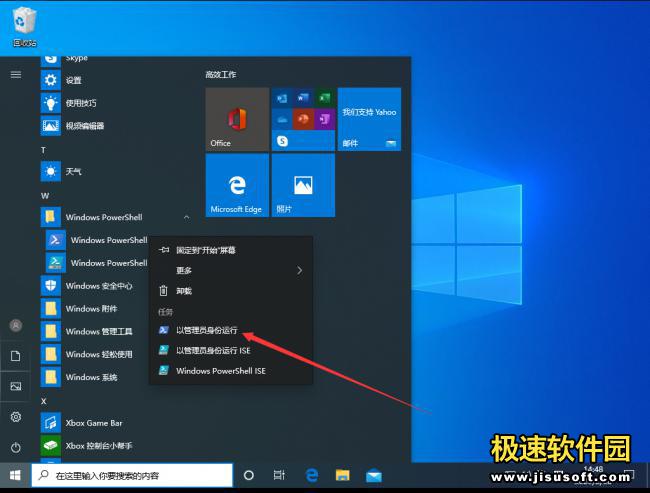Focus the taskbar search box
This screenshot has height=493, width=650.
point(132,475)
